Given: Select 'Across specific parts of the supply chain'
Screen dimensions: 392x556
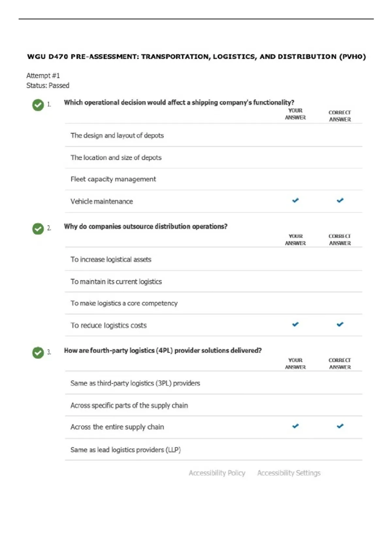Looking at the screenshot, I should [214, 405].
